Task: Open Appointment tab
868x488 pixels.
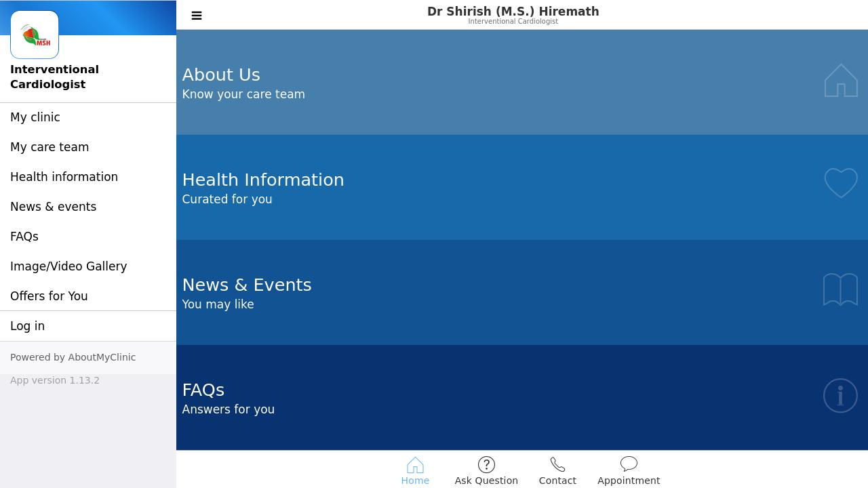Action: (x=629, y=471)
